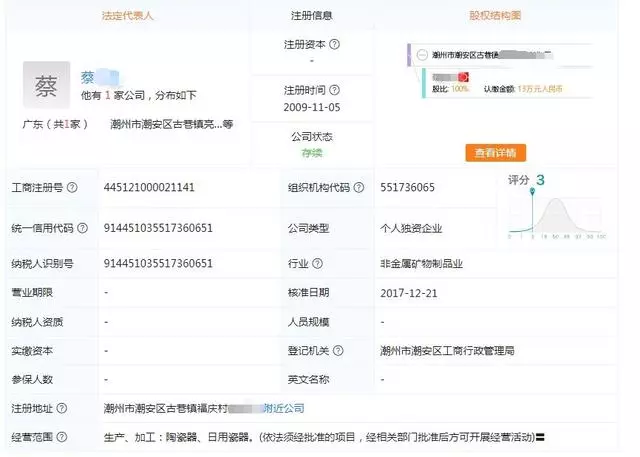Click the 英文名称 label

(309, 379)
